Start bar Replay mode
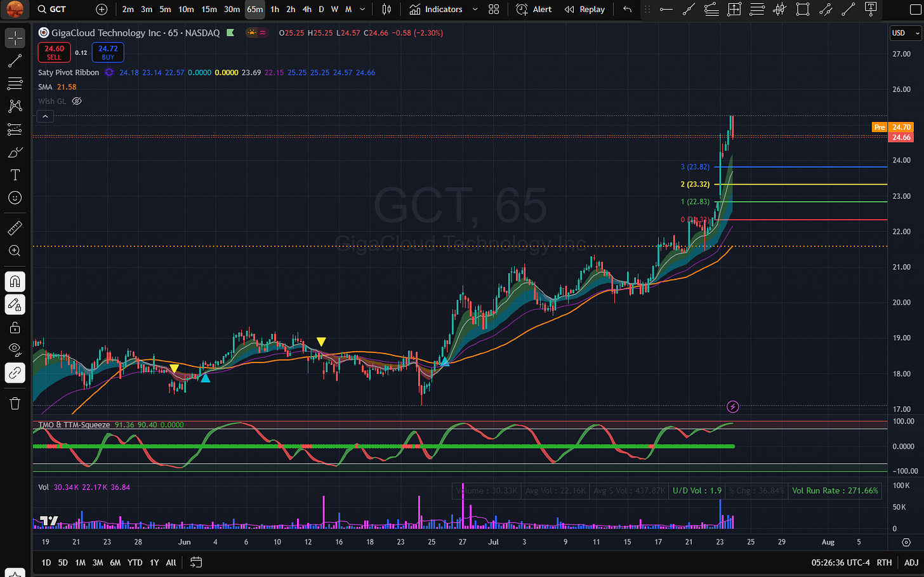 click(x=584, y=10)
